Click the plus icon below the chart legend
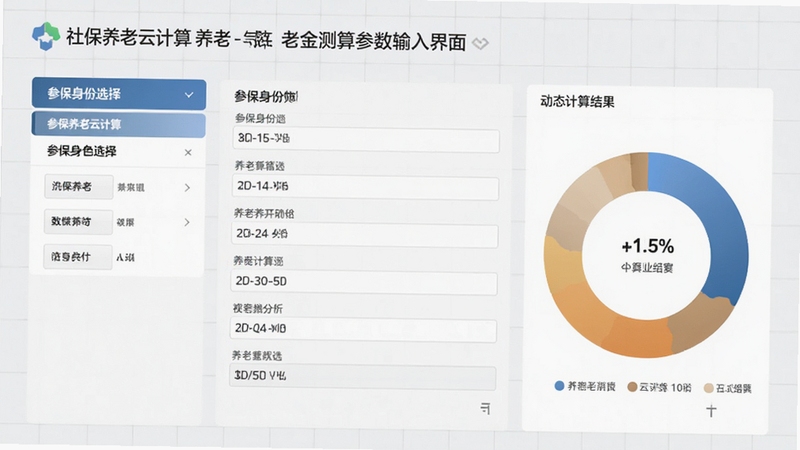 [711, 410]
